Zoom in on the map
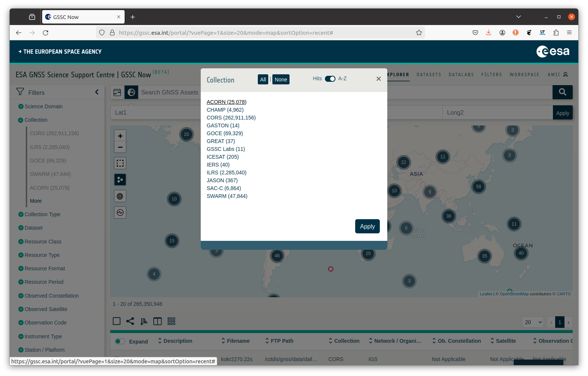The width and height of the screenshot is (588, 376). point(120,136)
